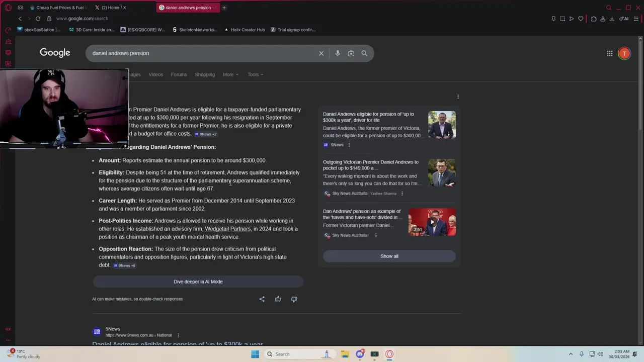Submit search with magnifier icon
The height and width of the screenshot is (362, 644).
click(x=364, y=53)
